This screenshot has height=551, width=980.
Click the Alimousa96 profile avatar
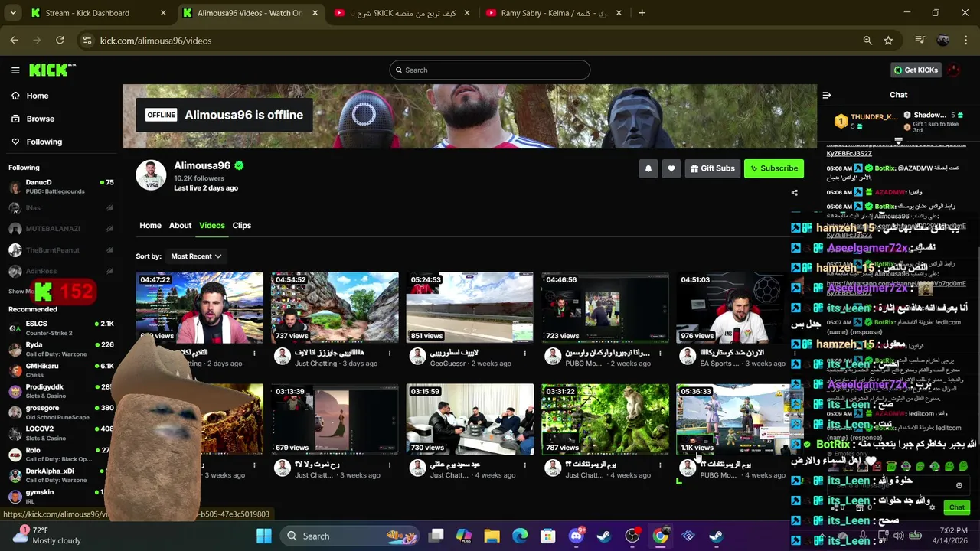coord(151,175)
